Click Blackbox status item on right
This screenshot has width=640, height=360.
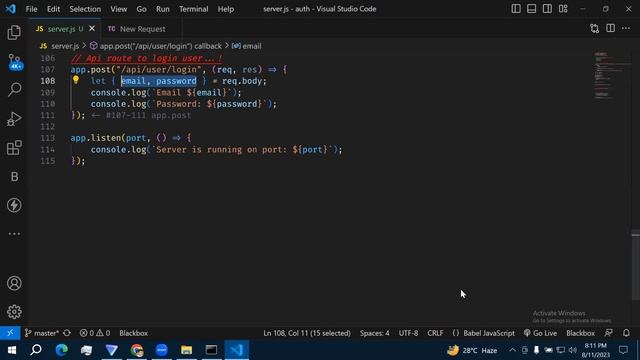pyautogui.click(x=580, y=333)
